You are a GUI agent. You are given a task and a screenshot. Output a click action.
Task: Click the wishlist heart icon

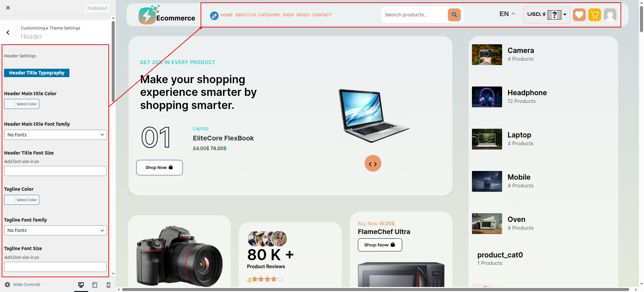point(579,15)
